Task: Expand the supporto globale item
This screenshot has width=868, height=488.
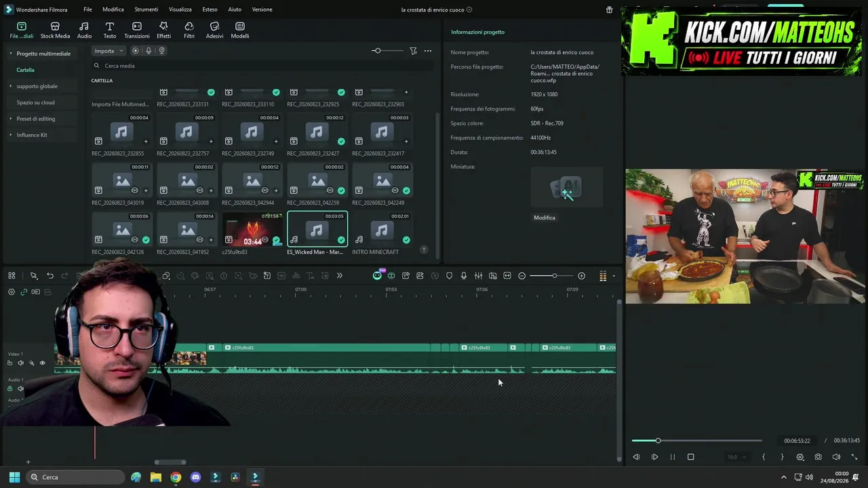Action: (11, 86)
